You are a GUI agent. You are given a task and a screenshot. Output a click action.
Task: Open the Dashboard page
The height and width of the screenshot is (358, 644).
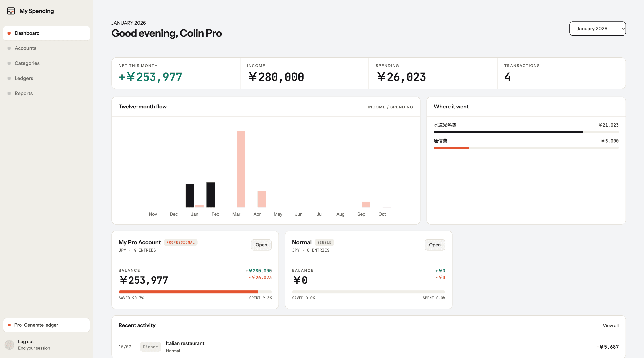pos(47,33)
